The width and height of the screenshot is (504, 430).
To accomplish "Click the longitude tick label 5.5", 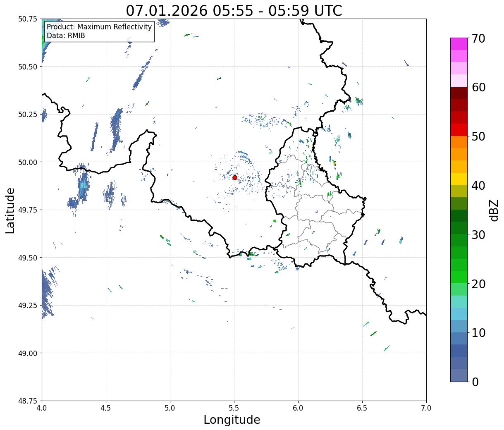I will coord(234,408).
